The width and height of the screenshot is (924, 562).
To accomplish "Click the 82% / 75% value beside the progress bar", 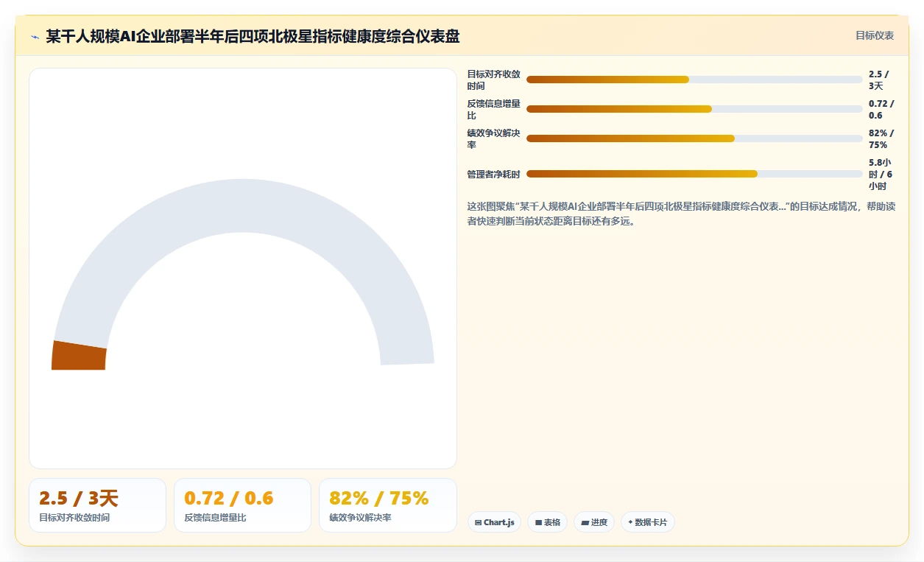I will click(x=881, y=138).
